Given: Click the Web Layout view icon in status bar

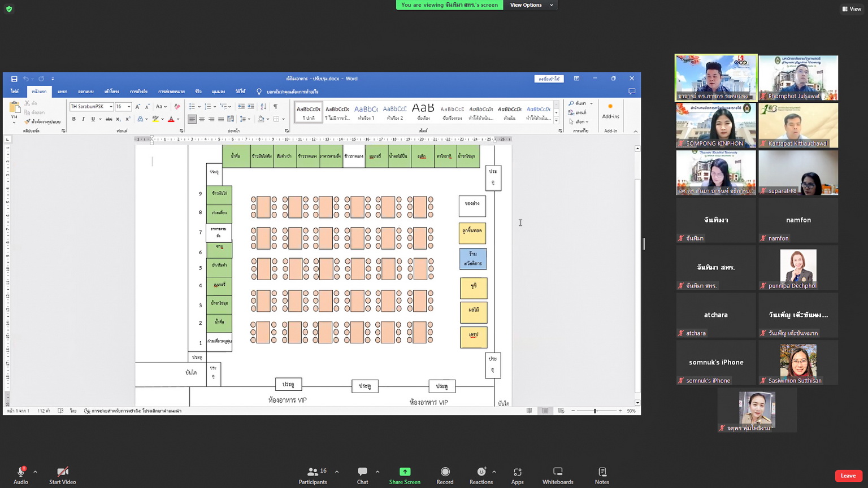Looking at the screenshot, I should [x=561, y=411].
